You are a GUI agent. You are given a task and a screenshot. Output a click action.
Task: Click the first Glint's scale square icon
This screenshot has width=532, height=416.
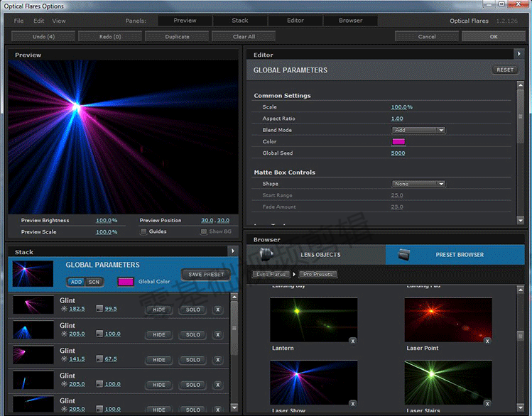click(99, 310)
